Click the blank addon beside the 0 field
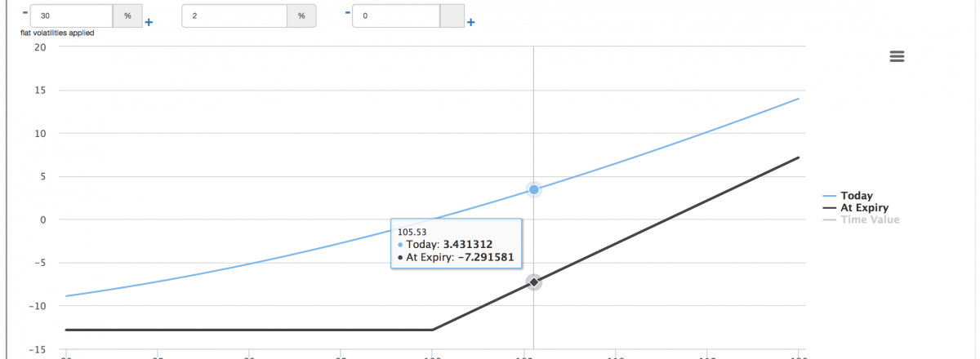The width and height of the screenshot is (980, 359). (x=452, y=16)
